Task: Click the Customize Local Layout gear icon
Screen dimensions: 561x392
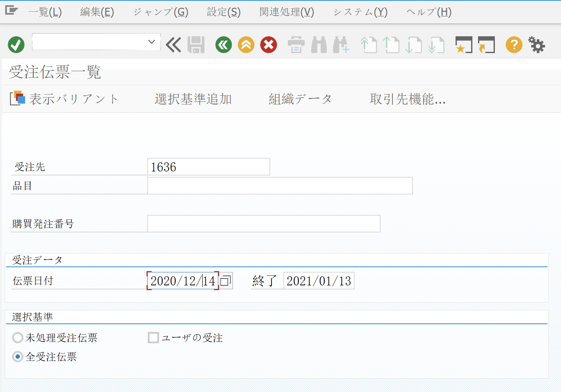Action: click(x=536, y=44)
